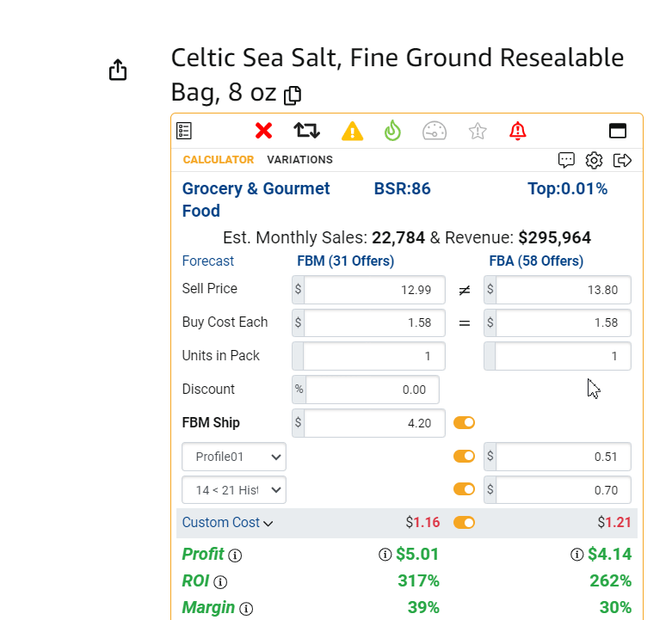Click the yellow warning triangle icon
This screenshot has height=620, width=672.
point(352,131)
